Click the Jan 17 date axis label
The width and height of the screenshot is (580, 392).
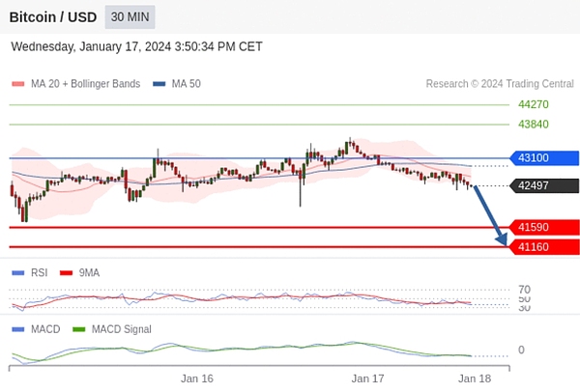(x=367, y=379)
